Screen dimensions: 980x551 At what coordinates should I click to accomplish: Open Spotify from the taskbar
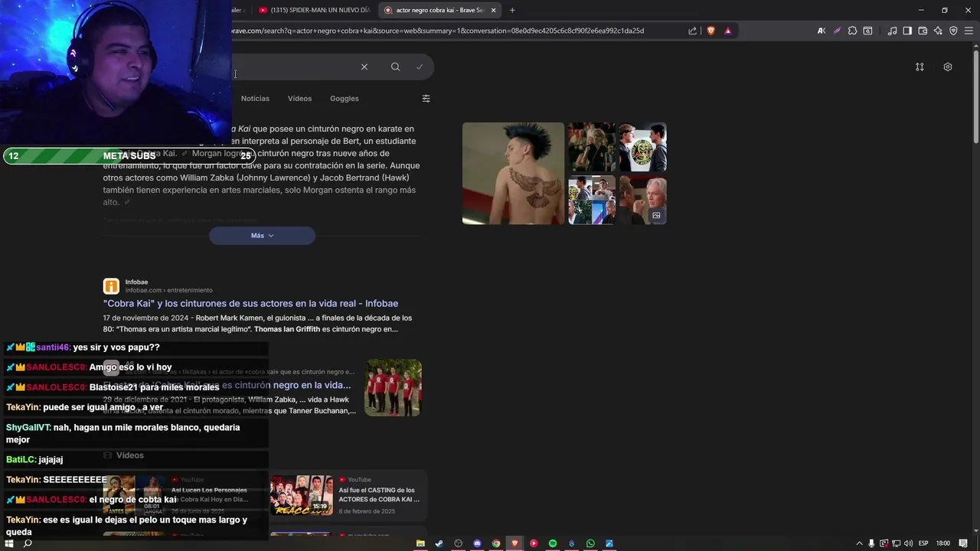tap(553, 543)
